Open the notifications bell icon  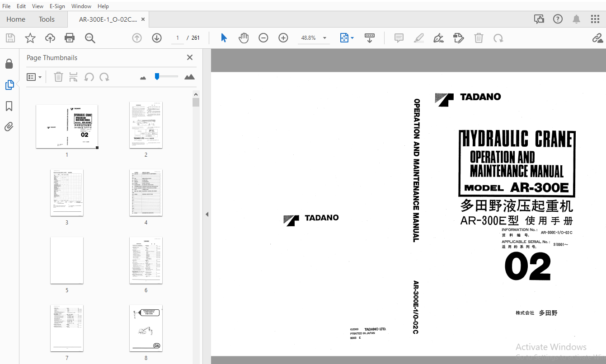point(577,19)
